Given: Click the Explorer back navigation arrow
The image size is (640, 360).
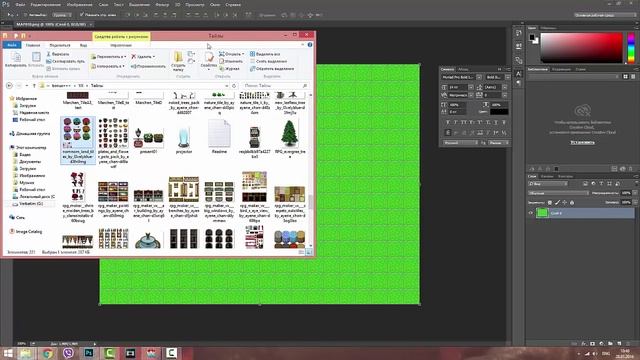Looking at the screenshot, I should [x=9, y=86].
